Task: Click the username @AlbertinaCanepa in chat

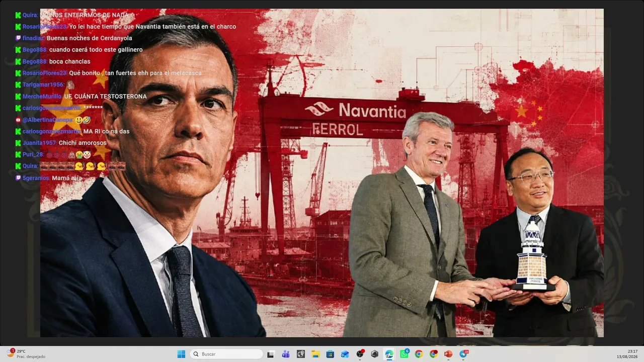Action: coord(47,120)
